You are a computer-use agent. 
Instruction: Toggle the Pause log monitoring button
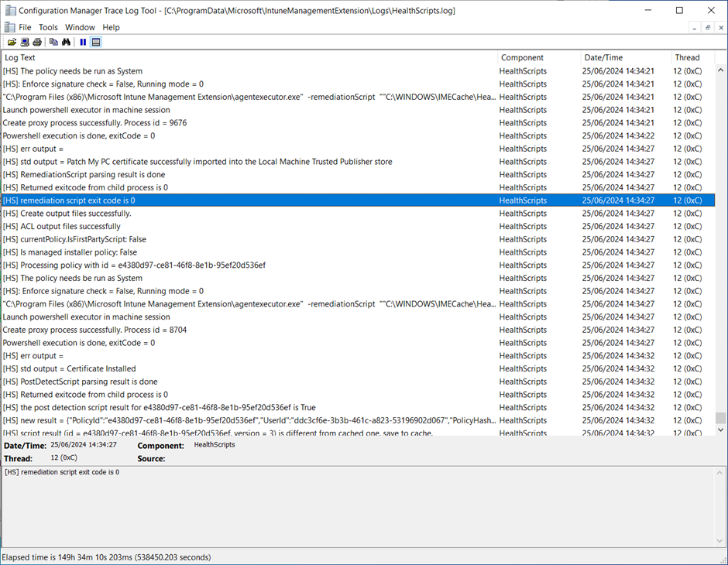(x=82, y=42)
